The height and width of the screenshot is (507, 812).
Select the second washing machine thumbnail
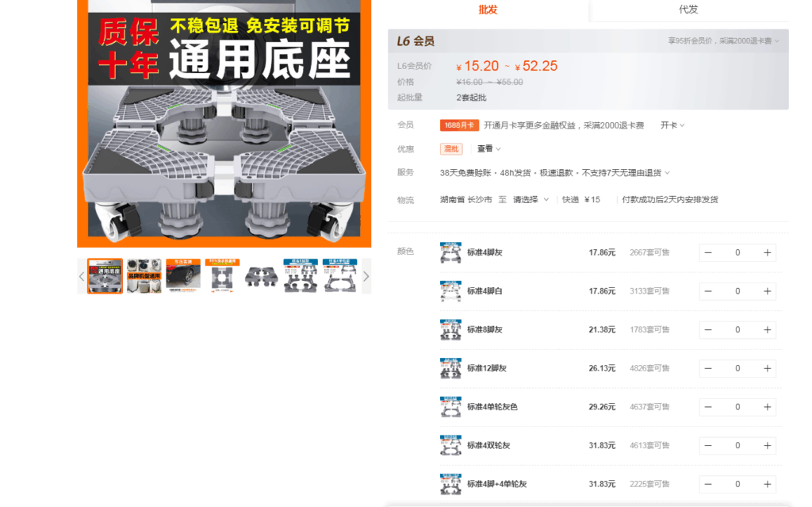click(144, 276)
